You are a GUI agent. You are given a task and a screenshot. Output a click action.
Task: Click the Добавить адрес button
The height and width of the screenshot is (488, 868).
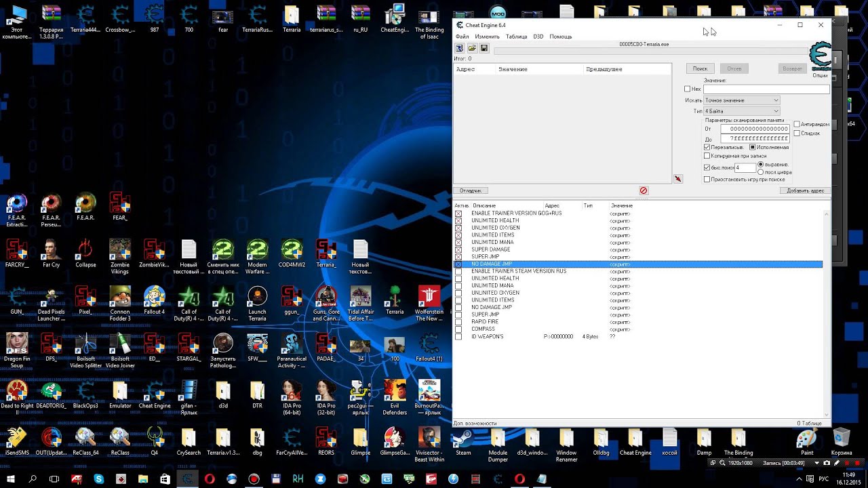tap(806, 190)
